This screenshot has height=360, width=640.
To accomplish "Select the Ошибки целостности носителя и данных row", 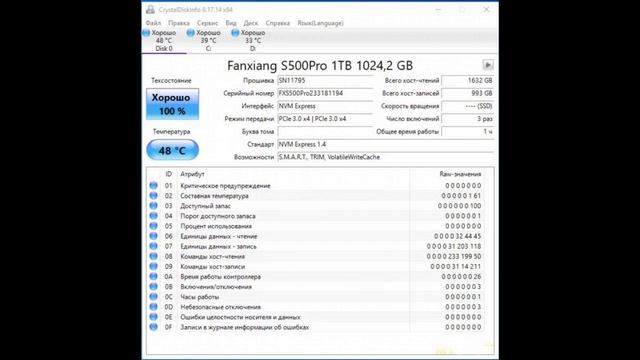I will point(316,317).
